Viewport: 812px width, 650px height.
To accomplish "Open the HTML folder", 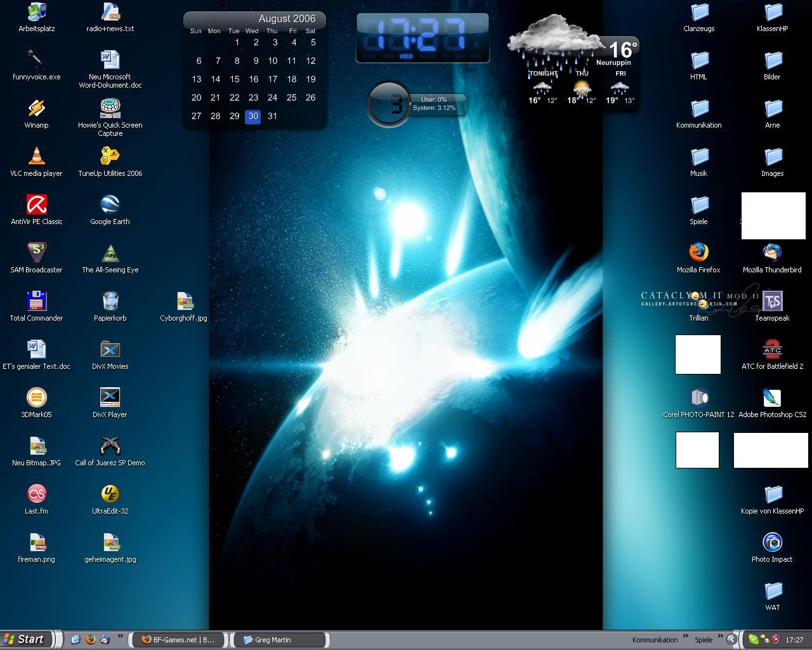I will [x=698, y=65].
